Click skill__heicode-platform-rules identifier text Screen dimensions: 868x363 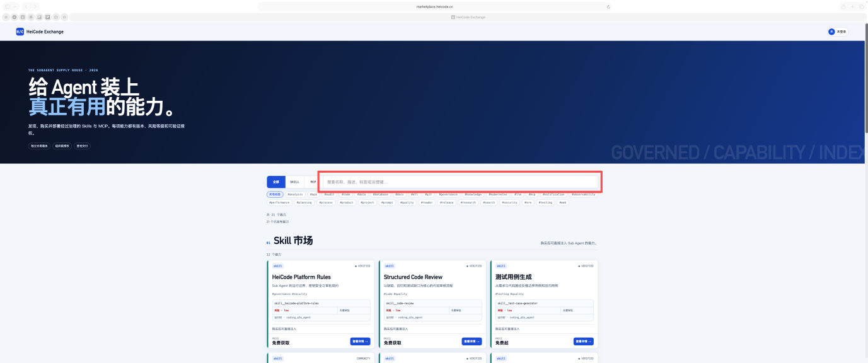[x=296, y=303]
